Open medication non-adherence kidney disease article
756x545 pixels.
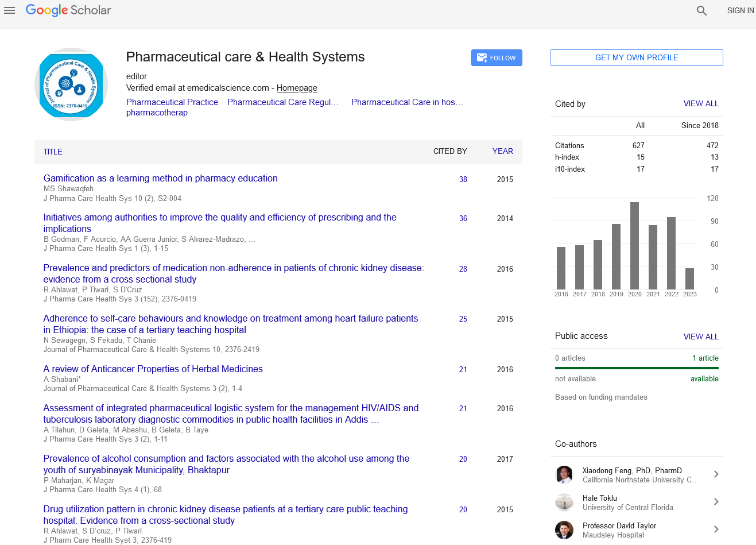pyautogui.click(x=234, y=273)
